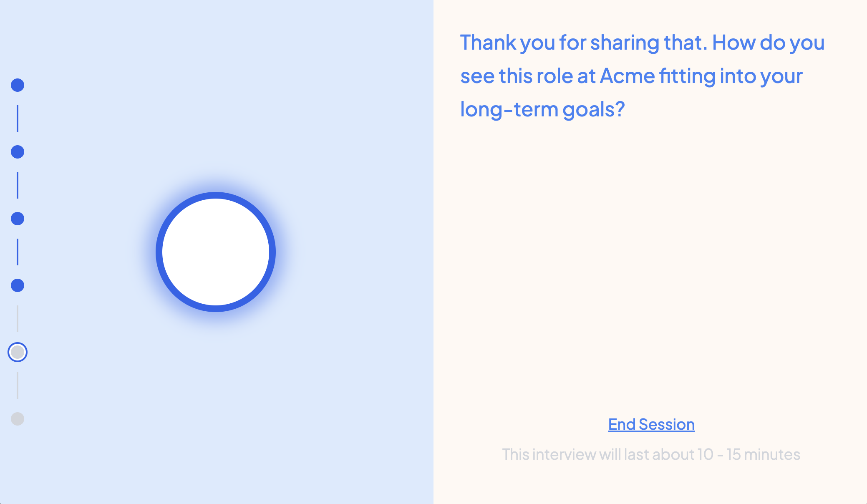Click the End Session link
867x504 pixels.
pyautogui.click(x=651, y=424)
